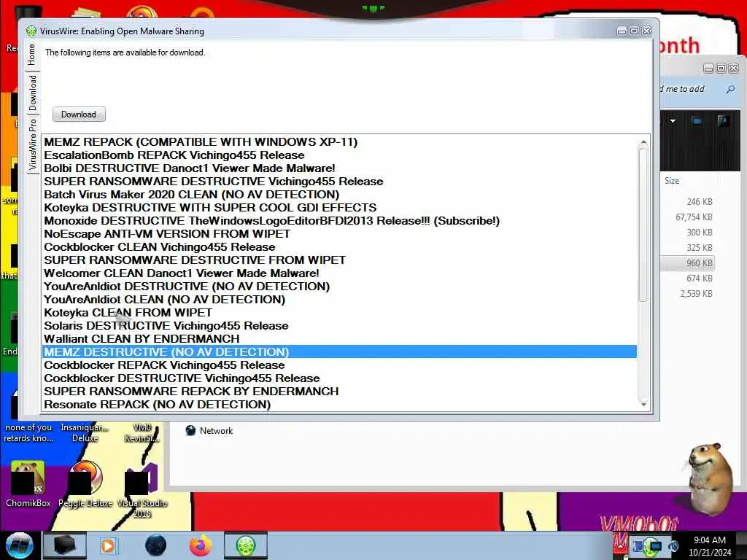Open the VirusWire Pro vertical tab
Viewport: 747px width, 560px height.
click(x=32, y=145)
